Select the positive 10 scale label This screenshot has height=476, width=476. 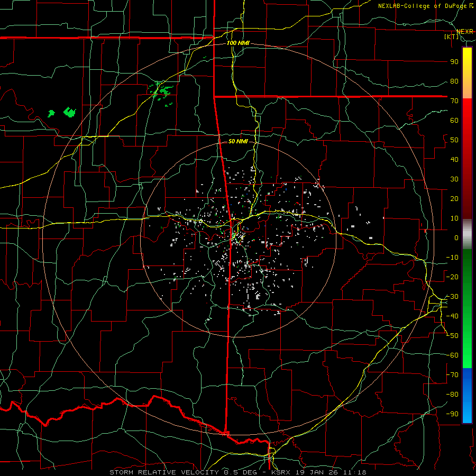(x=454, y=218)
